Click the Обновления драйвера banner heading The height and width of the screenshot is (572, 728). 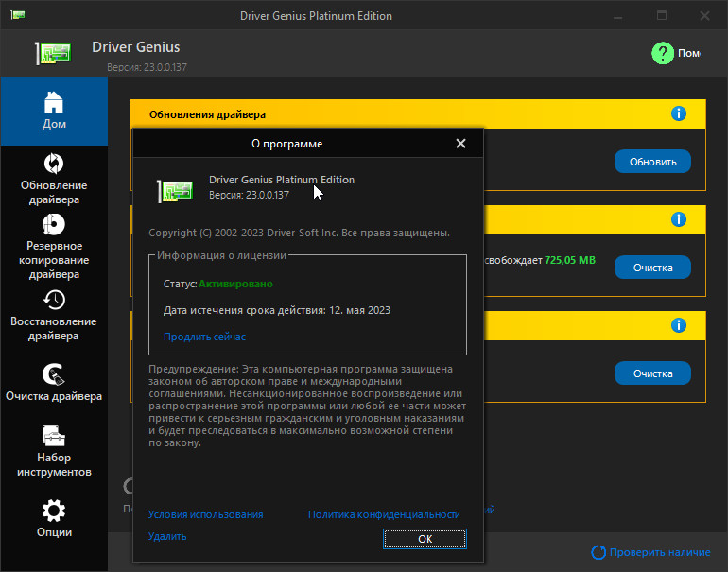(x=207, y=114)
